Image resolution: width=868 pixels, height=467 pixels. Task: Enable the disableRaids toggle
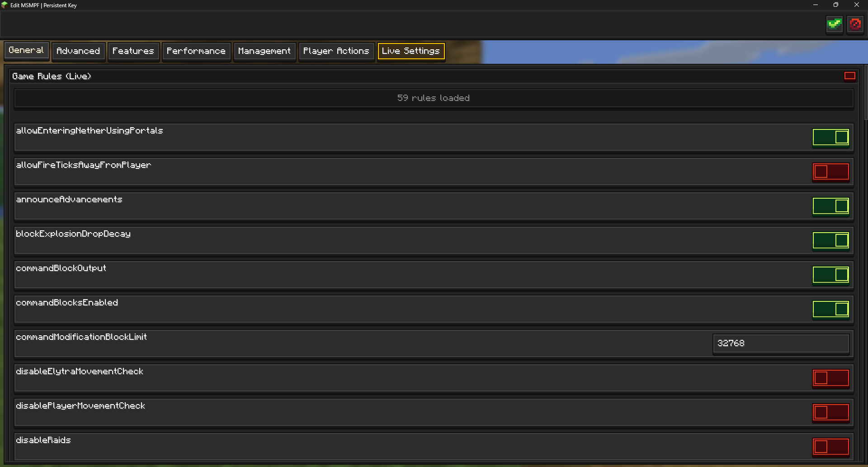(830, 447)
